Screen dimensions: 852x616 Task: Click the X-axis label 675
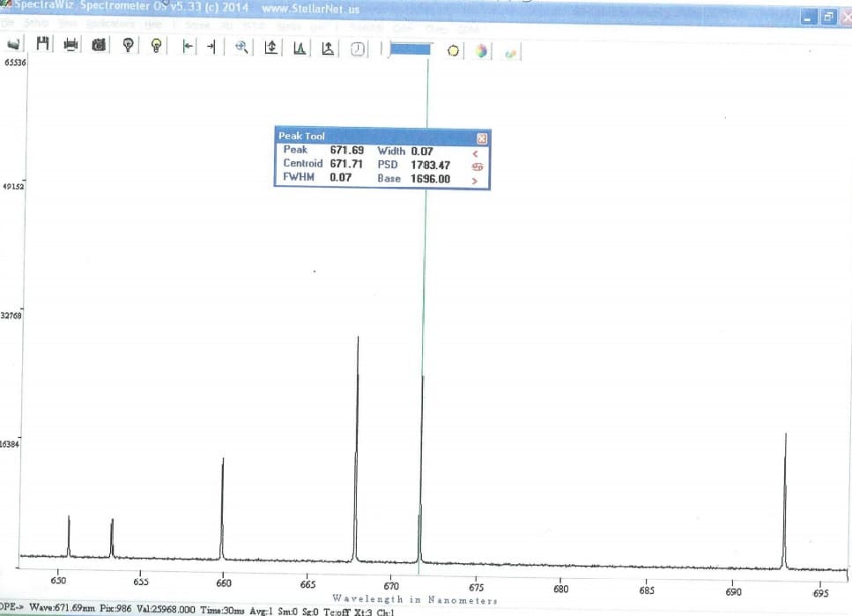[x=476, y=587]
